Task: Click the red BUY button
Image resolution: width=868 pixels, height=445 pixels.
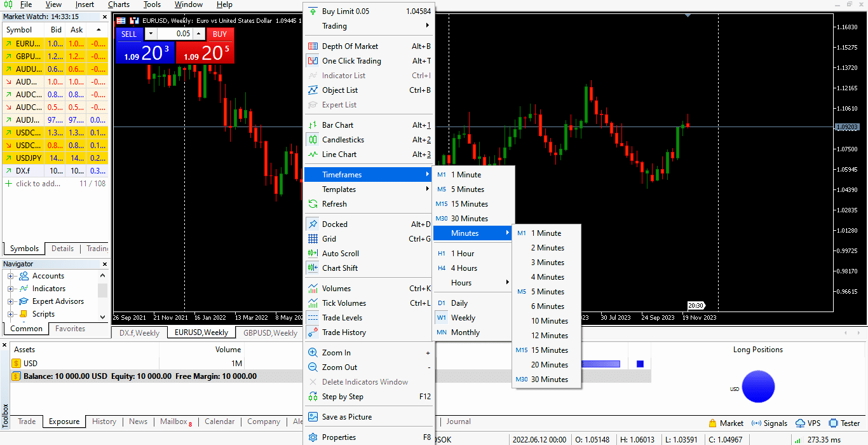Action: click(220, 34)
